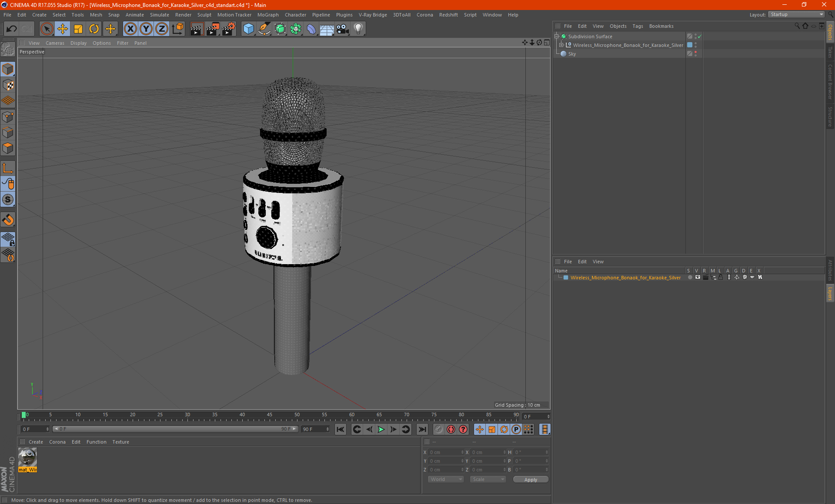Add a Camera object
Image resolution: width=835 pixels, height=504 pixels.
[x=342, y=29]
